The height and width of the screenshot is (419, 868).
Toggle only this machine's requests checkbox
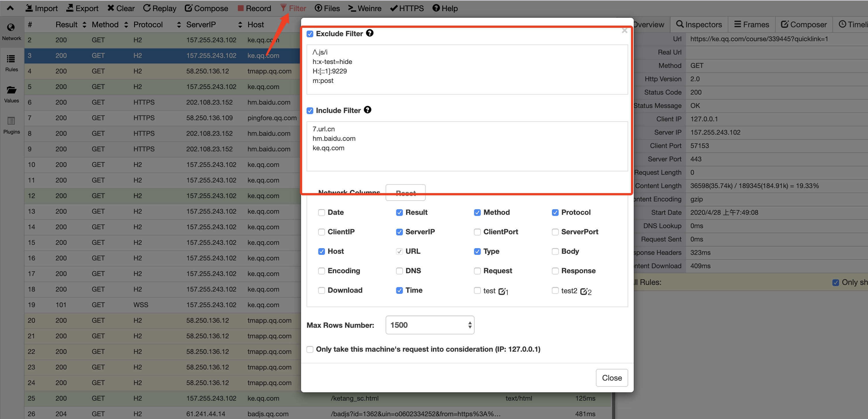(310, 349)
